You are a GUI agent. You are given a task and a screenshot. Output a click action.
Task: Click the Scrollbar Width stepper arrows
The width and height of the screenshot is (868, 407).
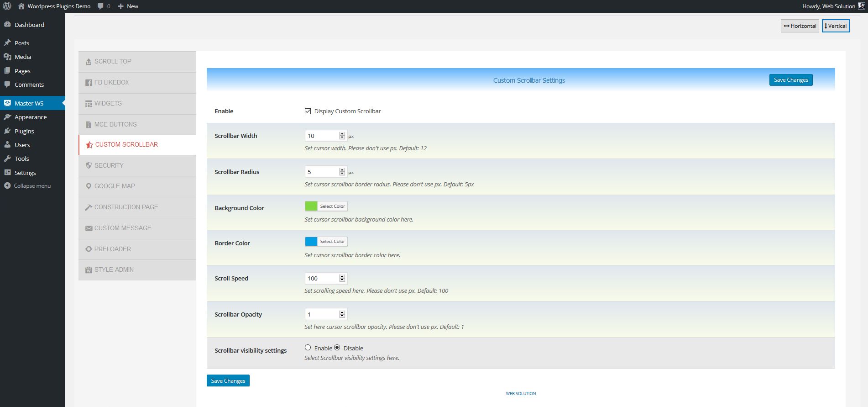pos(342,136)
